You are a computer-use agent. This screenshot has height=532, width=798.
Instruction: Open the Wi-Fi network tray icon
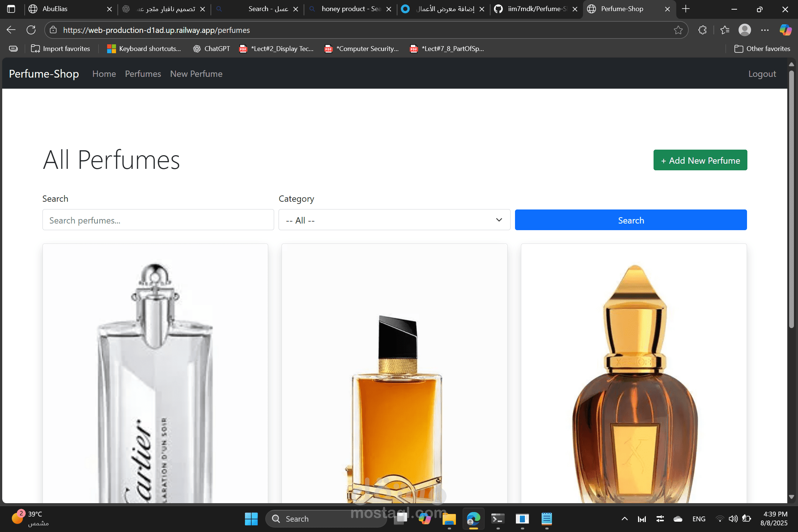tap(720, 519)
